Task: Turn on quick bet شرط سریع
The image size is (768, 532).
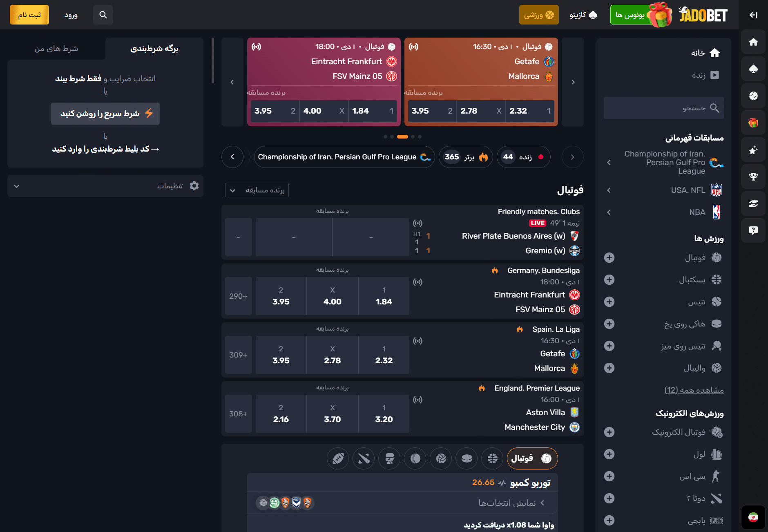Action: [105, 114]
